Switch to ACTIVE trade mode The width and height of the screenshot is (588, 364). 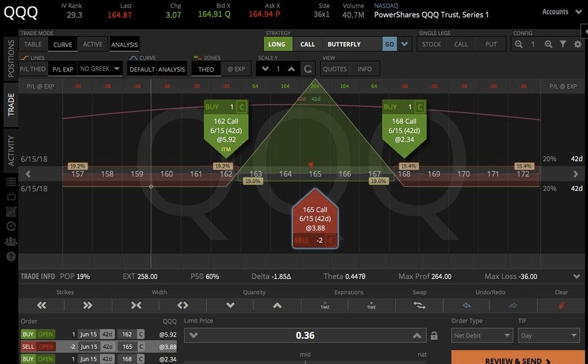pos(92,44)
